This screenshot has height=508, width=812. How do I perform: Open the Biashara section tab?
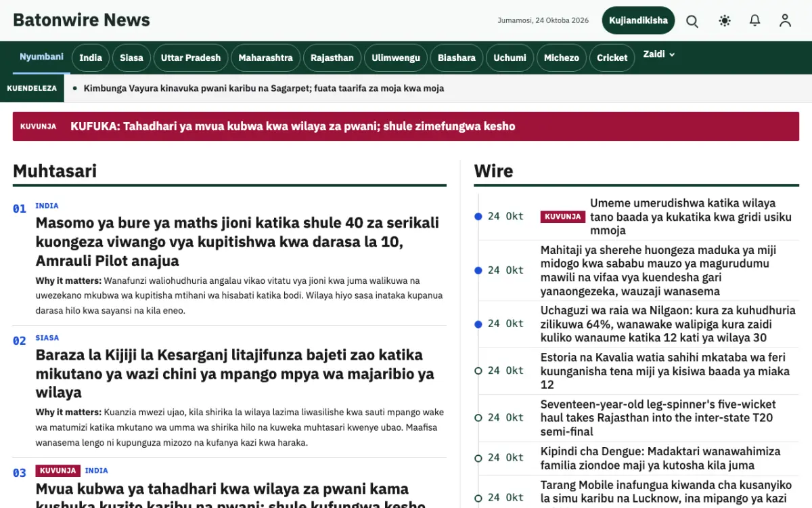(x=457, y=58)
